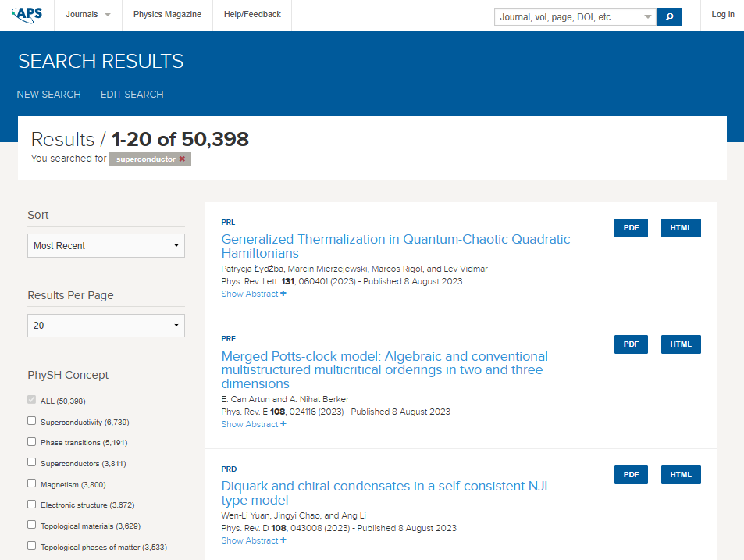Image resolution: width=744 pixels, height=560 pixels.
Task: Click the APS logo icon
Action: 27,15
